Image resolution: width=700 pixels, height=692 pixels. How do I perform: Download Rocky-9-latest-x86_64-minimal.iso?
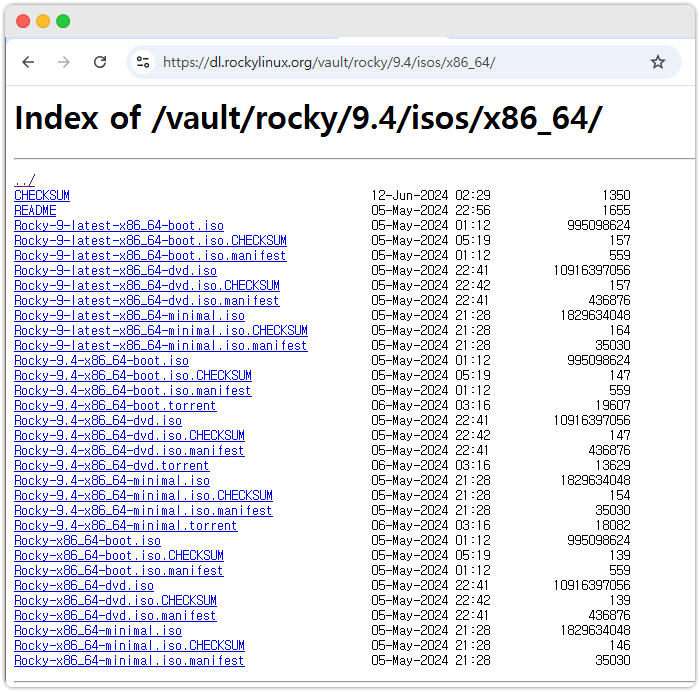click(129, 316)
